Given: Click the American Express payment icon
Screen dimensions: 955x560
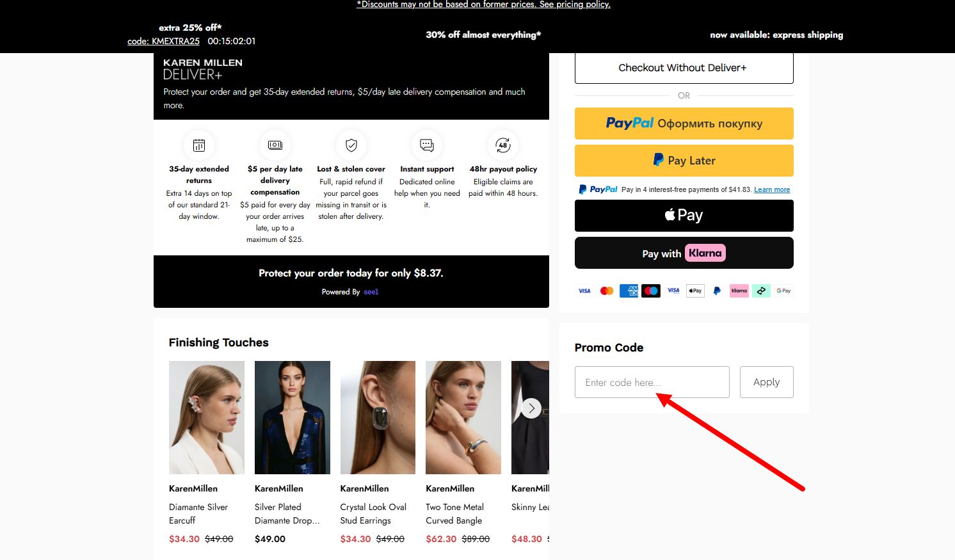Looking at the screenshot, I should [x=629, y=291].
